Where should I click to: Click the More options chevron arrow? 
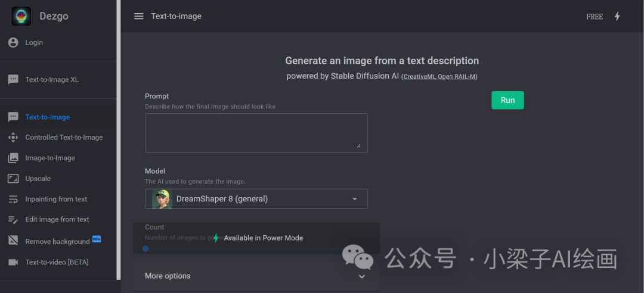coord(362,276)
